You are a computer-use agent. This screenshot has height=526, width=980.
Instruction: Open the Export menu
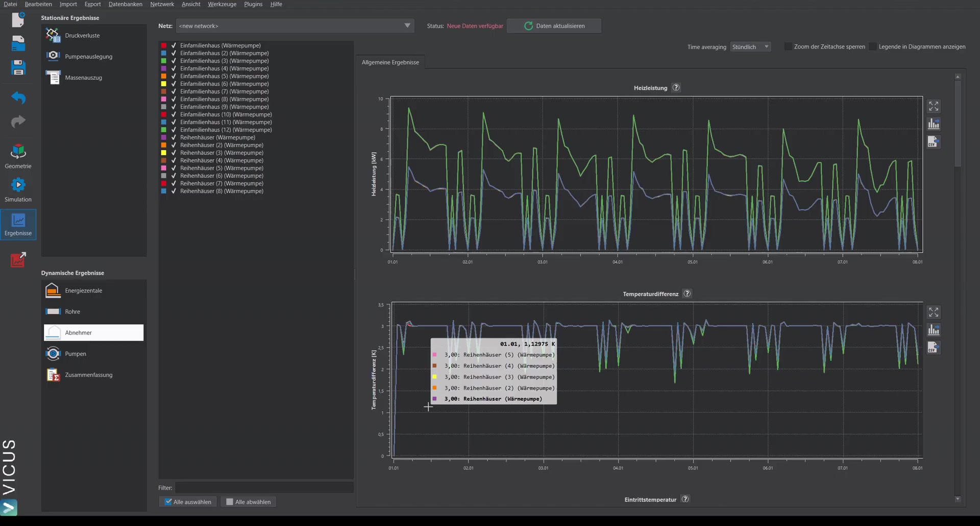92,4
